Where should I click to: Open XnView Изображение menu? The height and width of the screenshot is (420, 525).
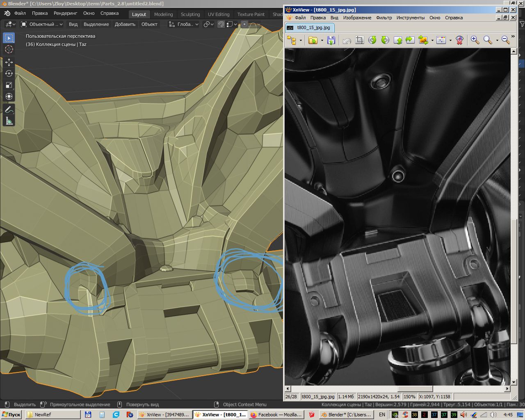click(x=357, y=18)
